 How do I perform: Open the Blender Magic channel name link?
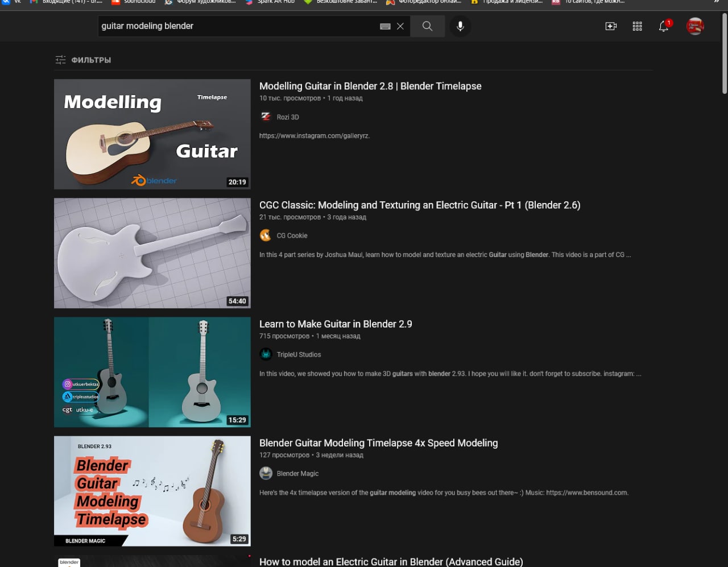pyautogui.click(x=297, y=473)
